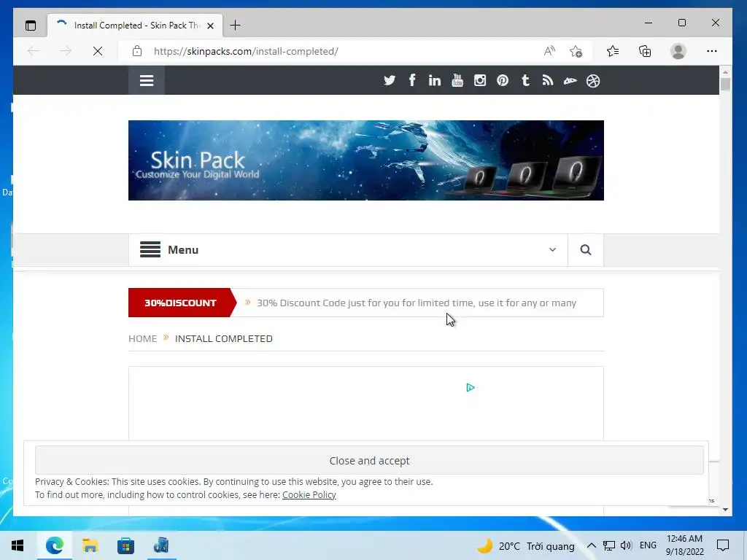Close the Install Completed tab
This screenshot has width=747, height=560.
coord(210,26)
